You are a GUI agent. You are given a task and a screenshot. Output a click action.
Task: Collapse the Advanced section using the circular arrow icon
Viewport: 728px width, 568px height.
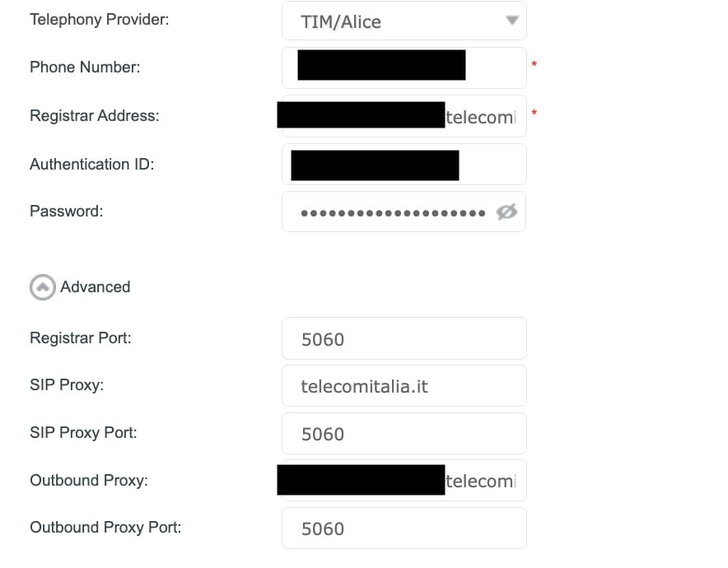click(42, 287)
